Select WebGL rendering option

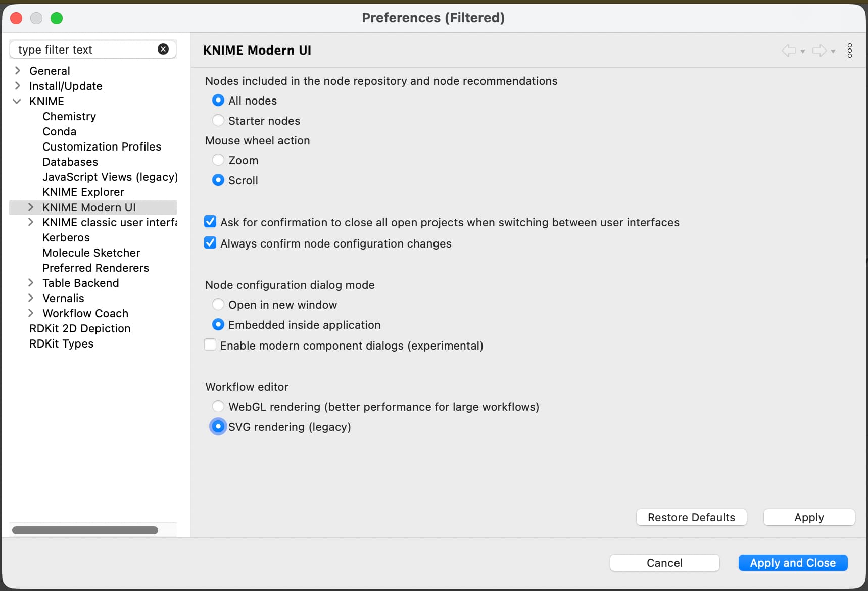click(x=218, y=406)
